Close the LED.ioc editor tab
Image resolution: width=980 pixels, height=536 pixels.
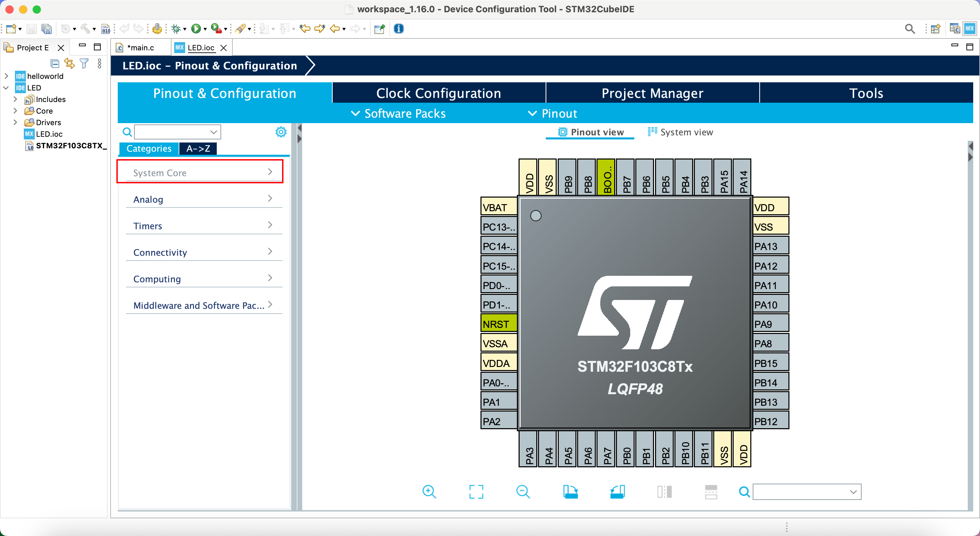point(224,48)
